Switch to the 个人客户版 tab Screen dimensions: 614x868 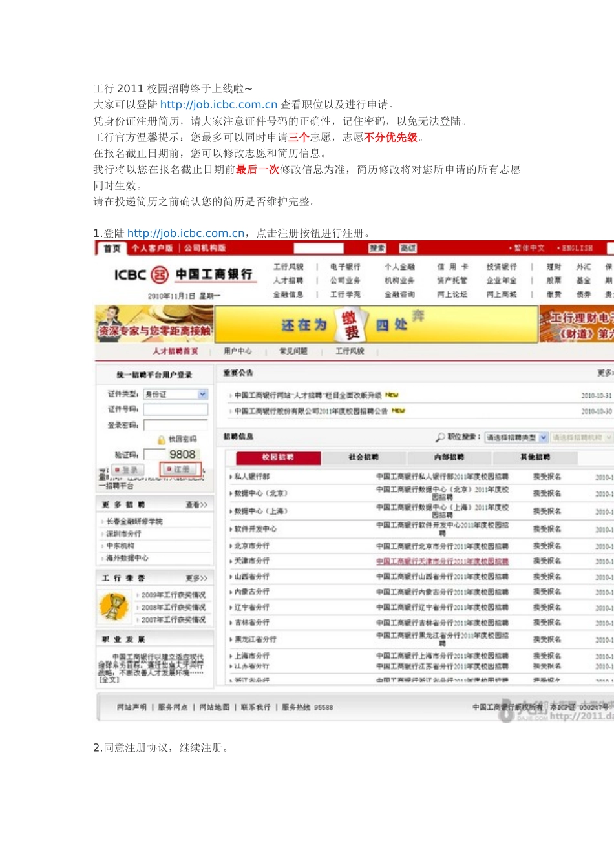coord(153,249)
